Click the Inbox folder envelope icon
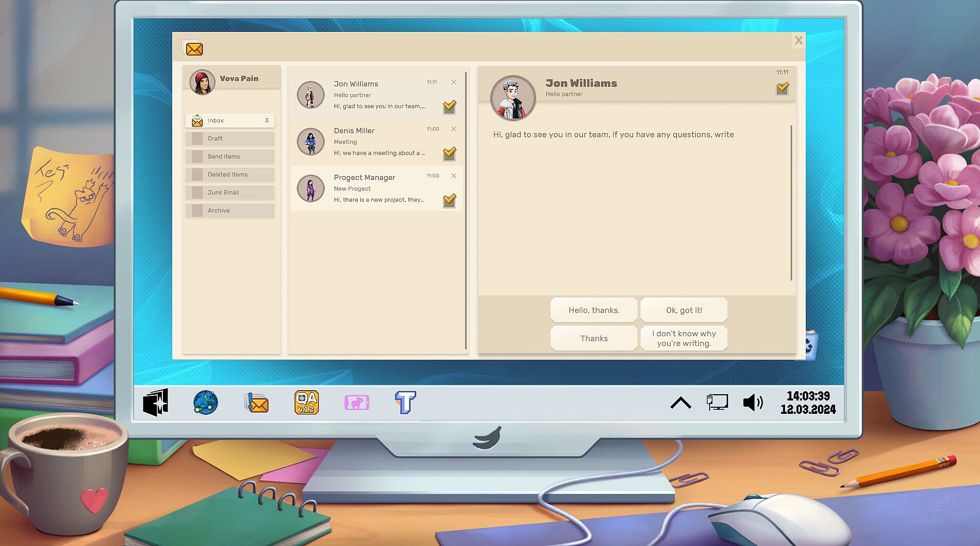This screenshot has width=980, height=546. pyautogui.click(x=197, y=120)
